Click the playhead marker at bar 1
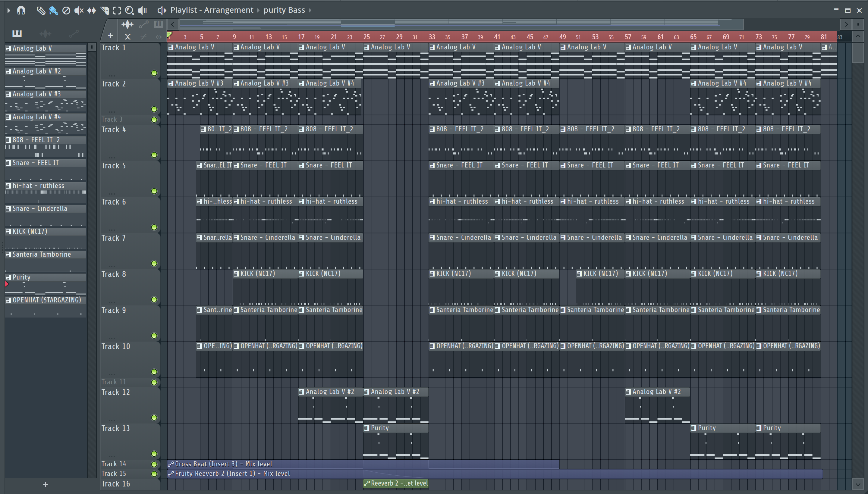Screen dimensions: 868x494 (169, 35)
